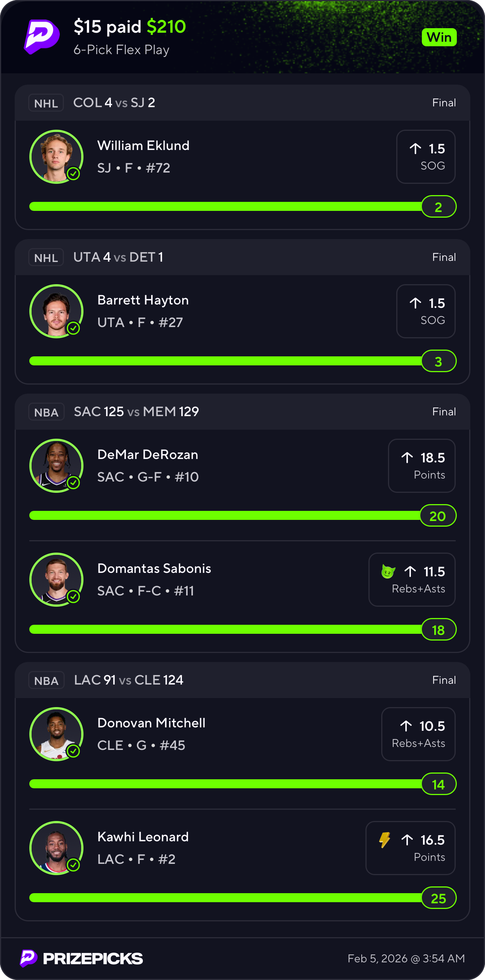Click Sabonis's progress bar result of 18
The height and width of the screenshot is (980, 485).
[439, 630]
